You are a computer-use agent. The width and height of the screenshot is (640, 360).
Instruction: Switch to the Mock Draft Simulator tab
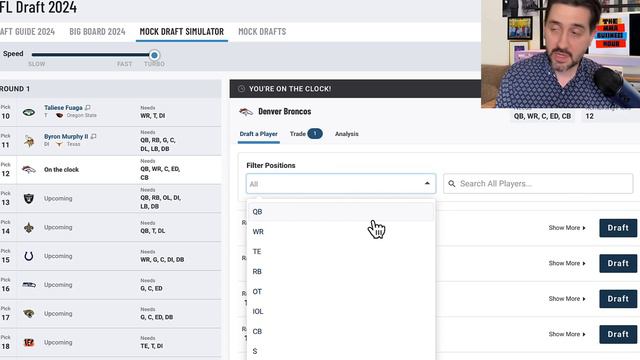tap(182, 32)
